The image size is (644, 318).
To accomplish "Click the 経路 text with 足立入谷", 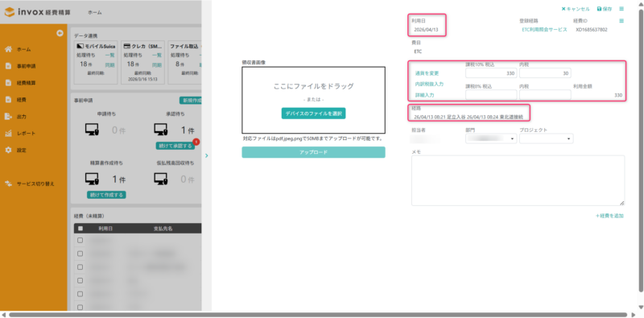I will tap(469, 117).
